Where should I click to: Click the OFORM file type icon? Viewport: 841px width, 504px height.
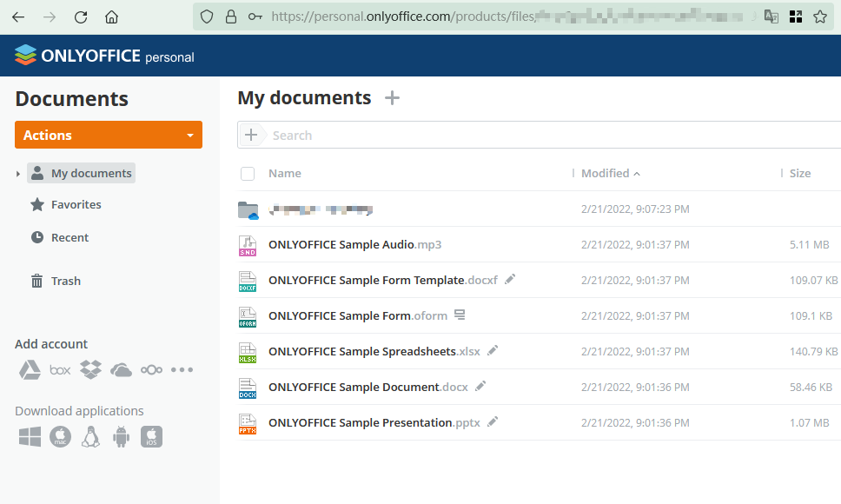point(248,317)
